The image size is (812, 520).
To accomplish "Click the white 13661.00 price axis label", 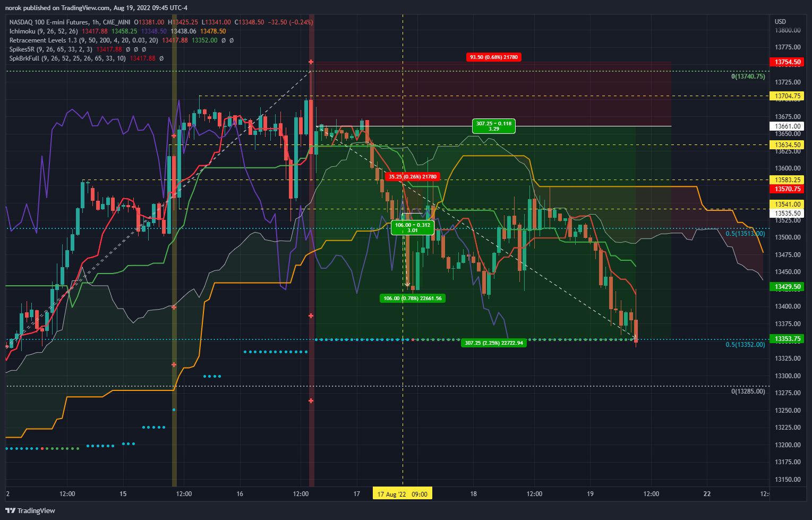I will point(787,126).
